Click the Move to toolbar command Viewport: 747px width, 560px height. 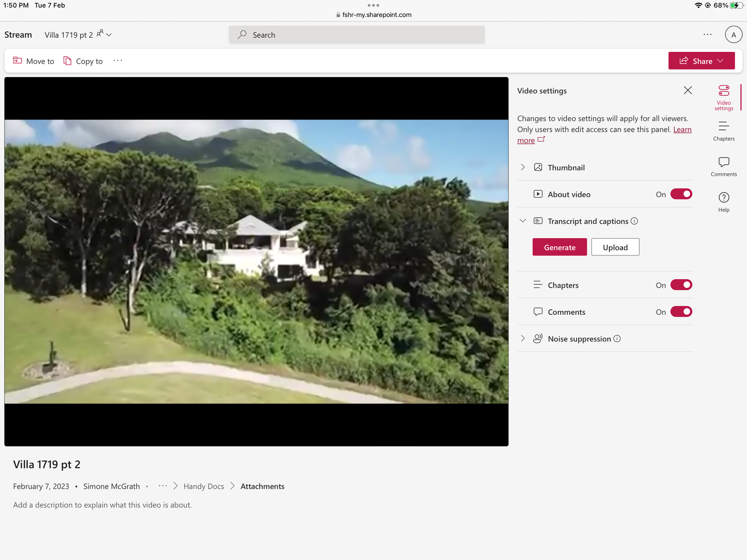pyautogui.click(x=34, y=61)
